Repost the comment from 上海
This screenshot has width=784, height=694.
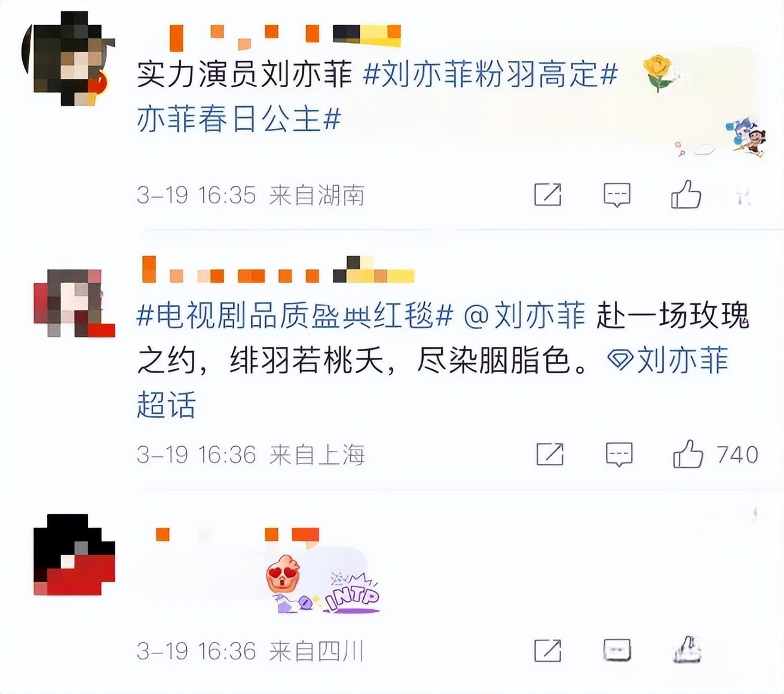550,455
